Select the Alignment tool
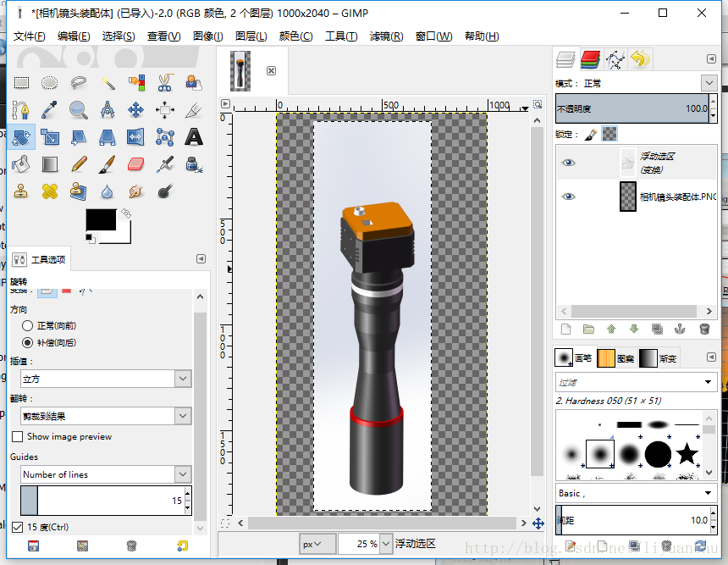The width and height of the screenshot is (728, 565). 165,110
